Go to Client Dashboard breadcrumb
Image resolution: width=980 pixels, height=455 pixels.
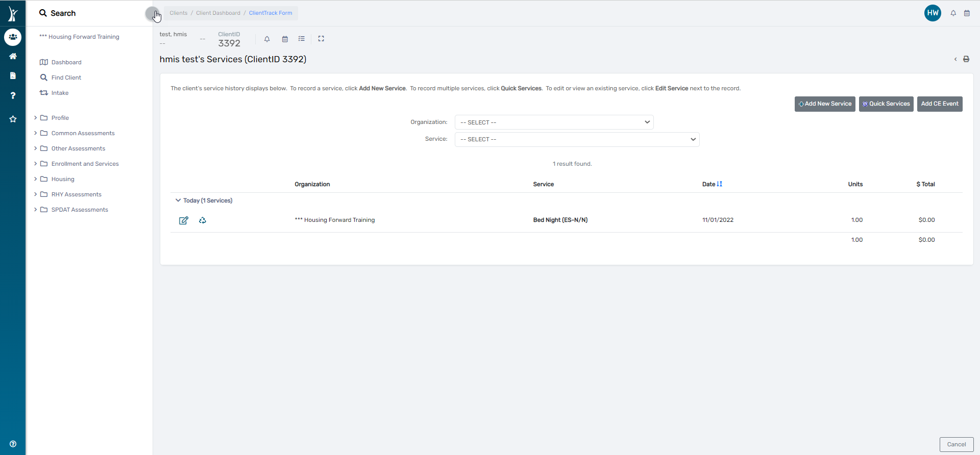click(x=218, y=13)
